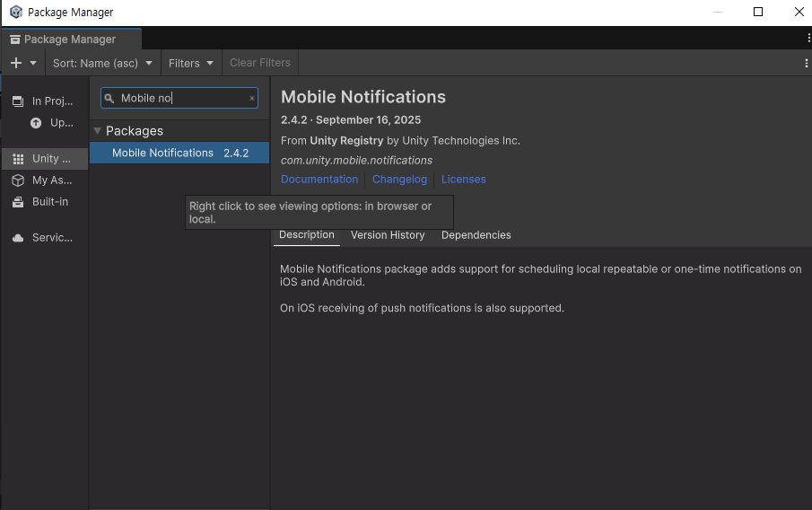Maximize the Package Manager window
Viewport: 812px width, 510px height.
pos(758,12)
